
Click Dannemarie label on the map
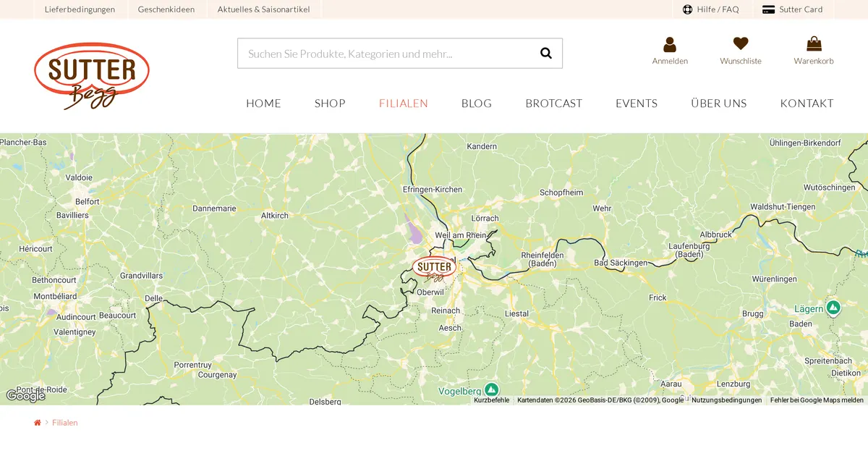click(x=214, y=208)
